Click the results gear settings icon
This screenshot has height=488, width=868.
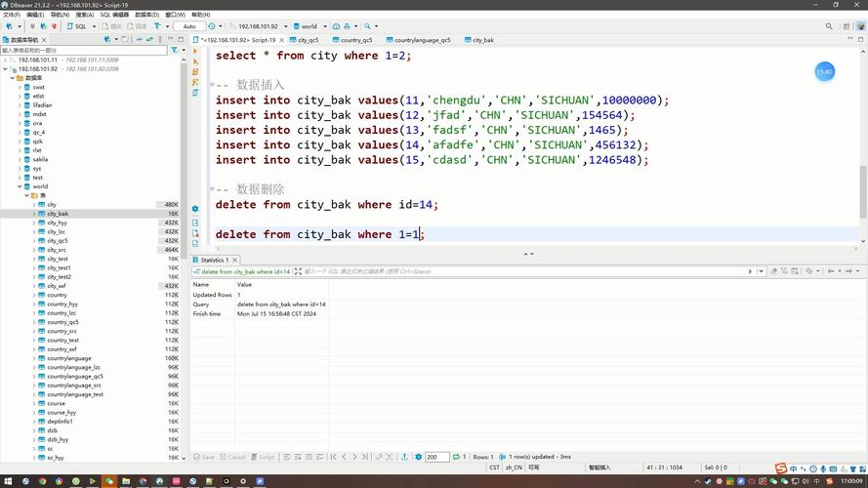click(419, 457)
